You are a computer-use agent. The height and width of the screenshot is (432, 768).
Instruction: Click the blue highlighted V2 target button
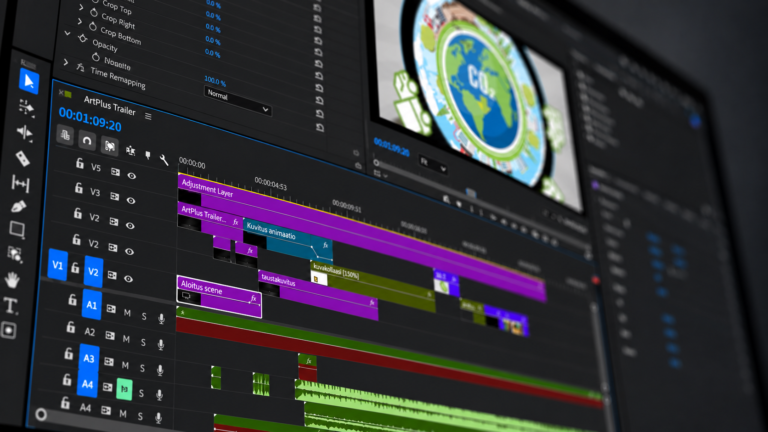click(x=93, y=271)
